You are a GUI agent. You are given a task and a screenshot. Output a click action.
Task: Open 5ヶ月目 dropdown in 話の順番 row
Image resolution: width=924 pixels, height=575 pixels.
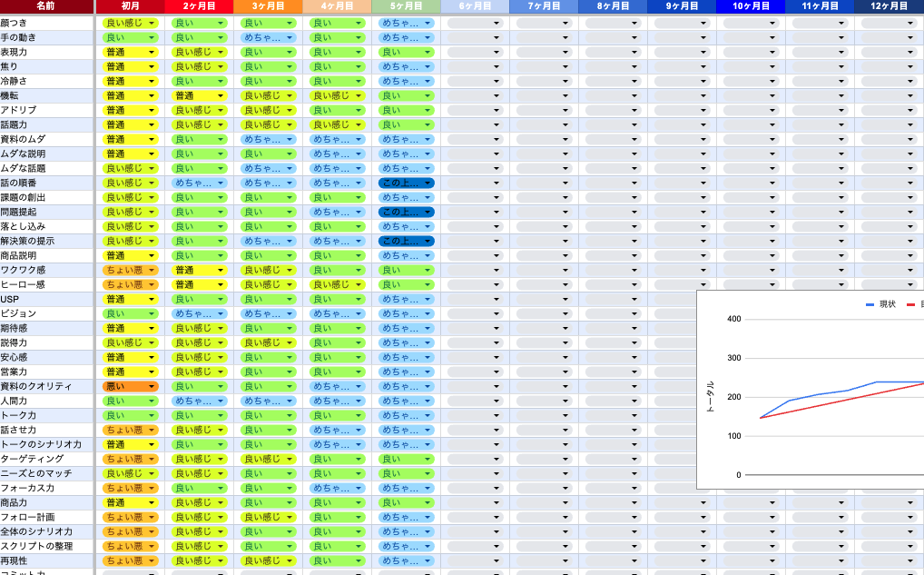pyautogui.click(x=428, y=183)
